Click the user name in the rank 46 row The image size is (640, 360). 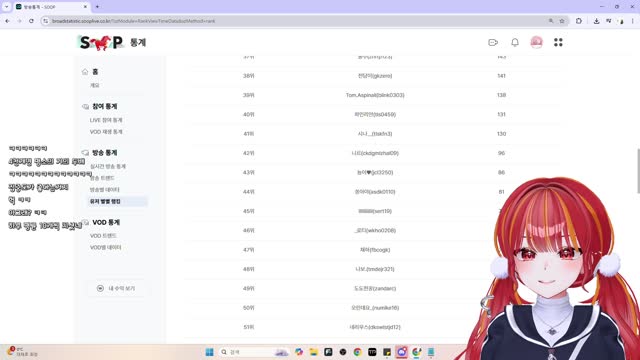point(375,231)
